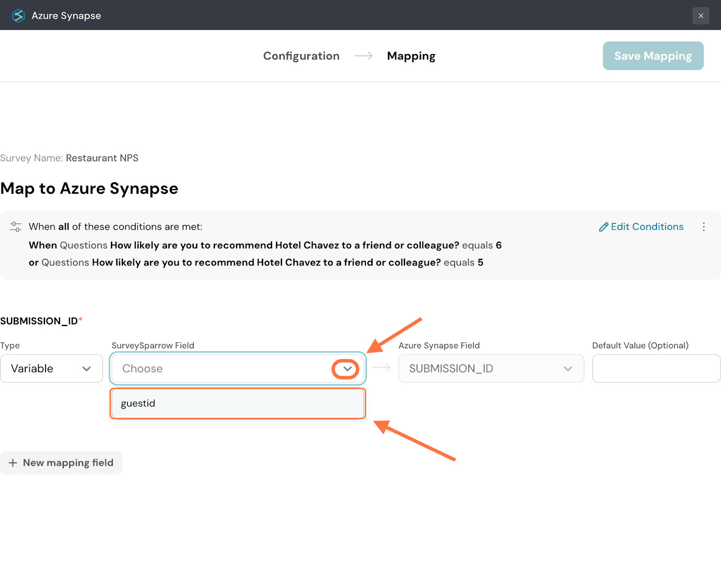Click the chevron in SurveySparrow Field dropdown
The width and height of the screenshot is (721, 588).
click(347, 369)
